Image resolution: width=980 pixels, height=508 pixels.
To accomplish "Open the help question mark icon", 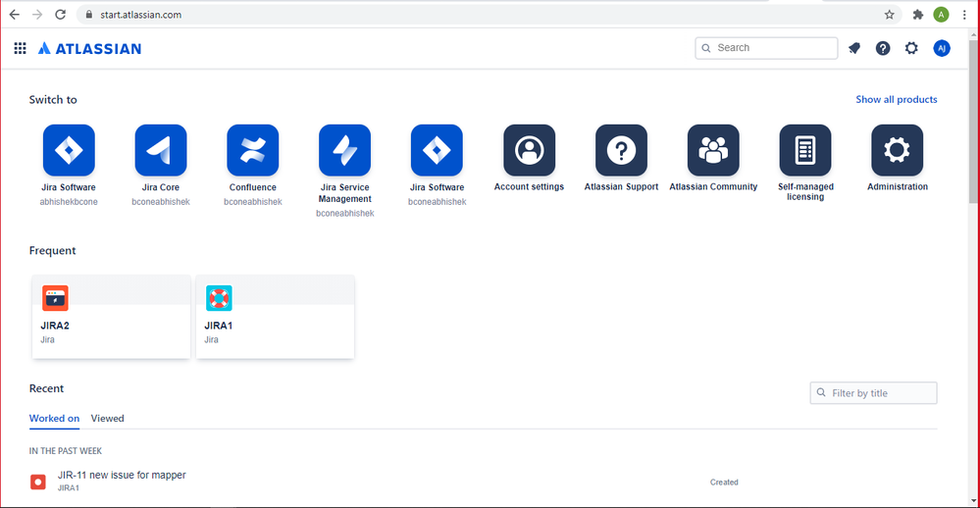I will pyautogui.click(x=883, y=48).
